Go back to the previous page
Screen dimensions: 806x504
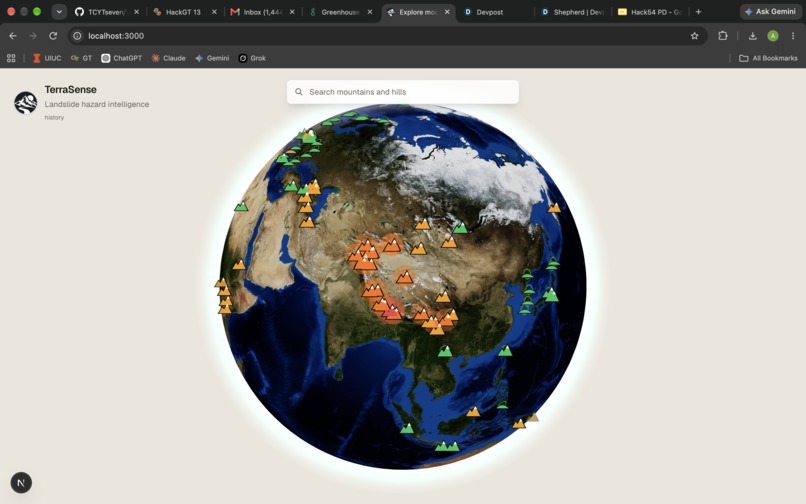tap(13, 35)
